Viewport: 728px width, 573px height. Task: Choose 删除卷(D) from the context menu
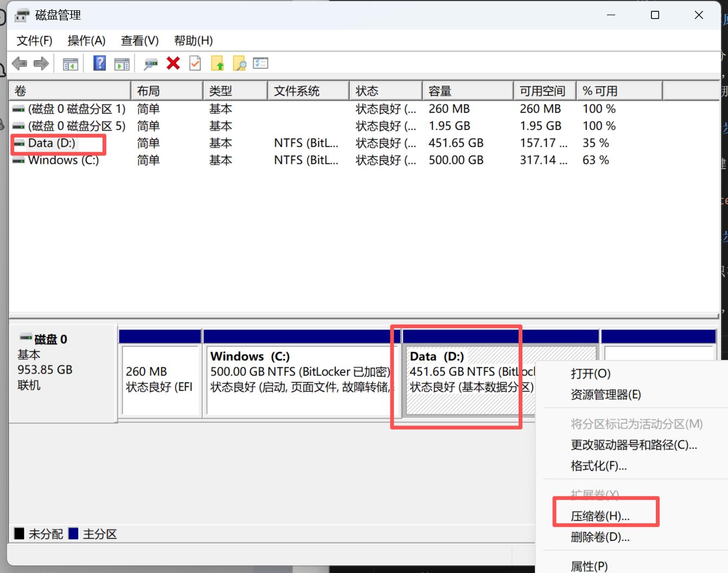[600, 537]
